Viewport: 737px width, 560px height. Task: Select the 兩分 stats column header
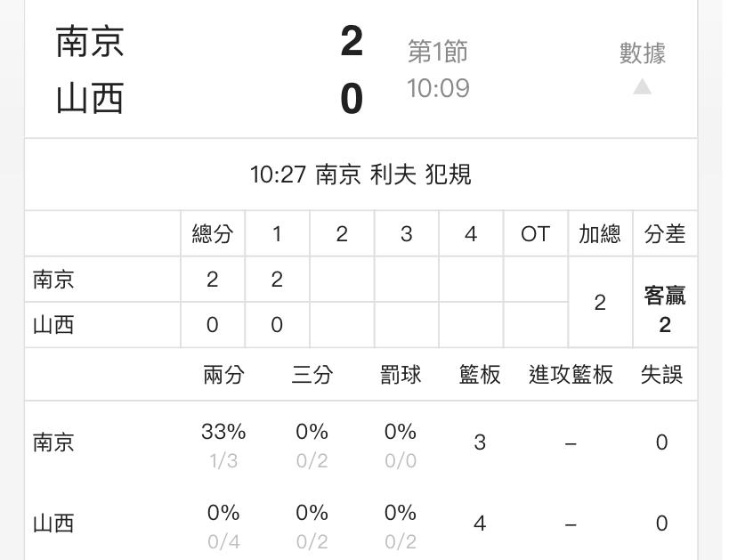(x=223, y=375)
